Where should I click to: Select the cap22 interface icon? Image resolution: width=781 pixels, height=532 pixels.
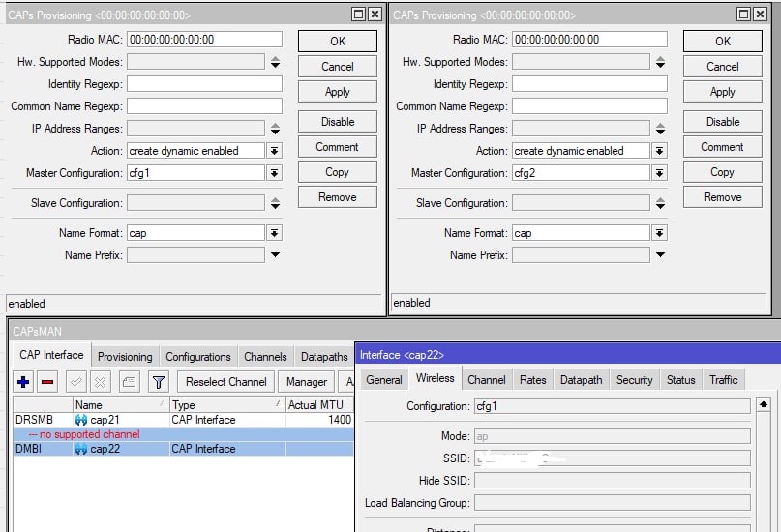coord(81,449)
